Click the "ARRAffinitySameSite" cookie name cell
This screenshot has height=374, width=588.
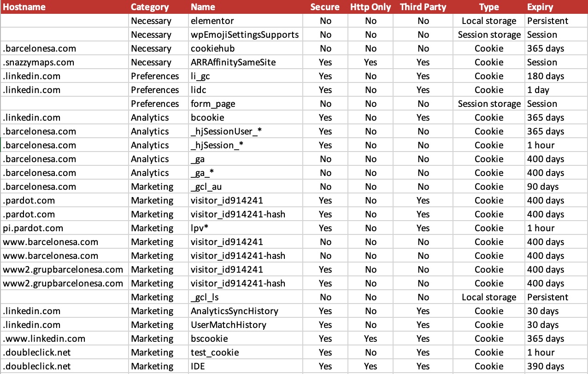point(233,62)
